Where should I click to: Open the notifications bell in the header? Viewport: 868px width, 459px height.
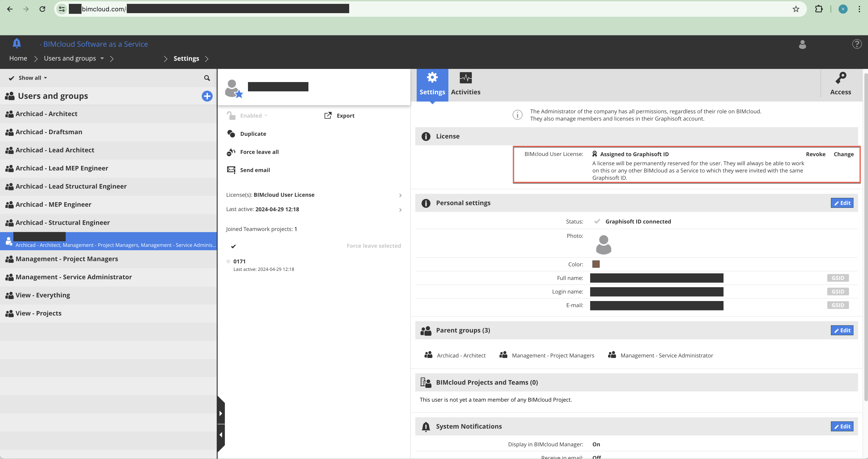pos(17,44)
